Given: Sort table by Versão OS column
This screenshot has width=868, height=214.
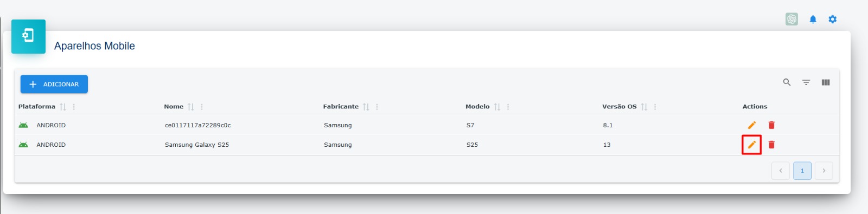Looking at the screenshot, I should (644, 107).
